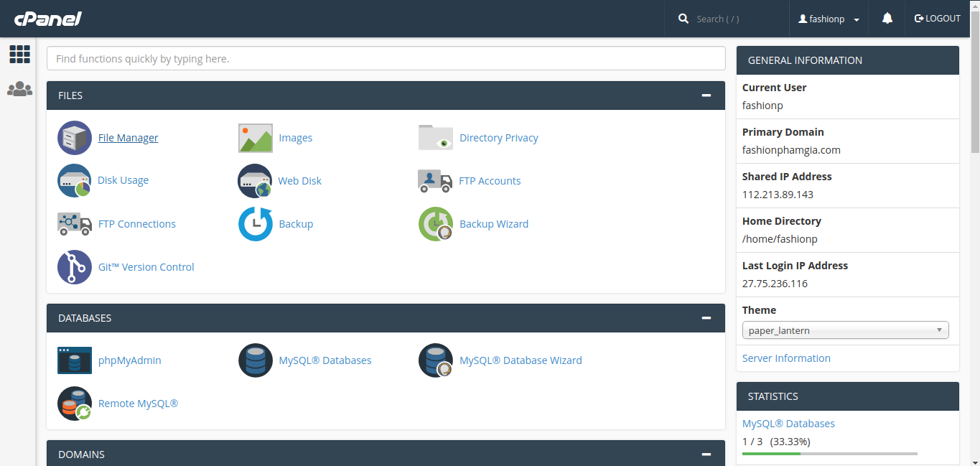Open the MySQL Databases icon

pos(256,360)
